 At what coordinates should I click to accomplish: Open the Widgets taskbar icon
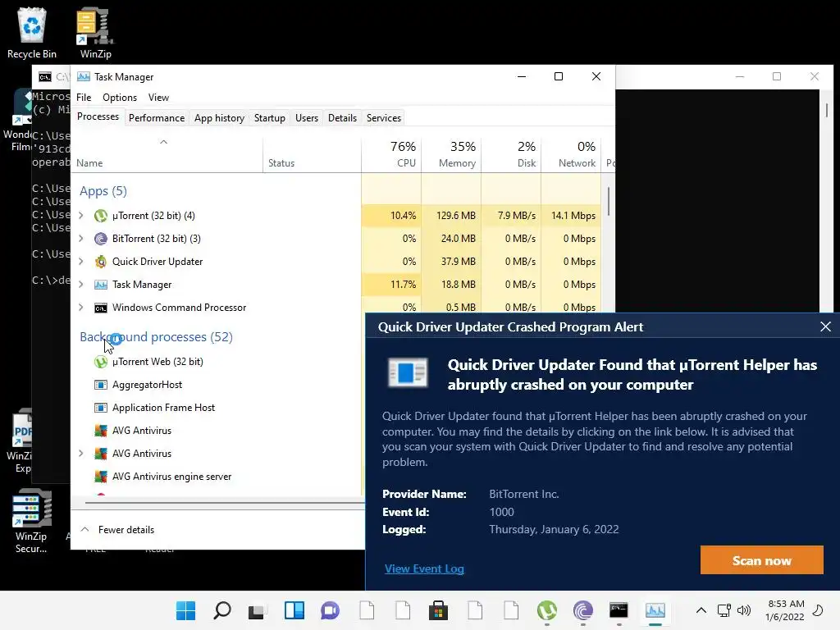(294, 610)
